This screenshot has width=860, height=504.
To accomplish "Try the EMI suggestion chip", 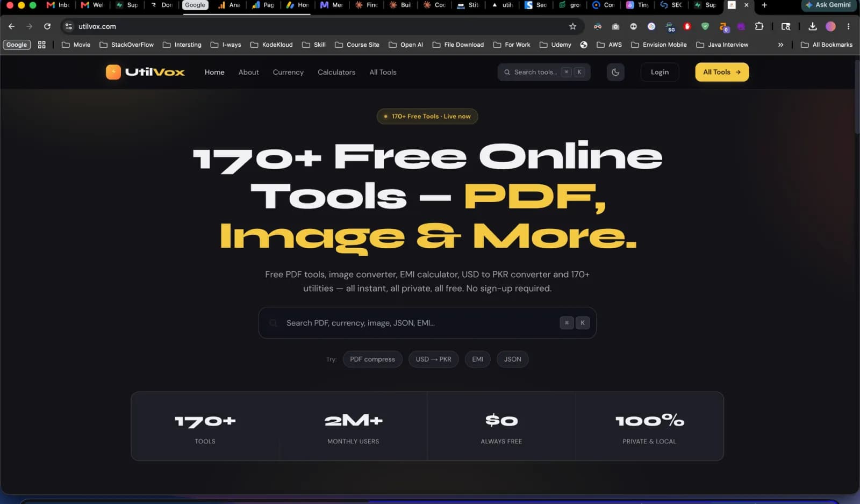I will (x=478, y=359).
